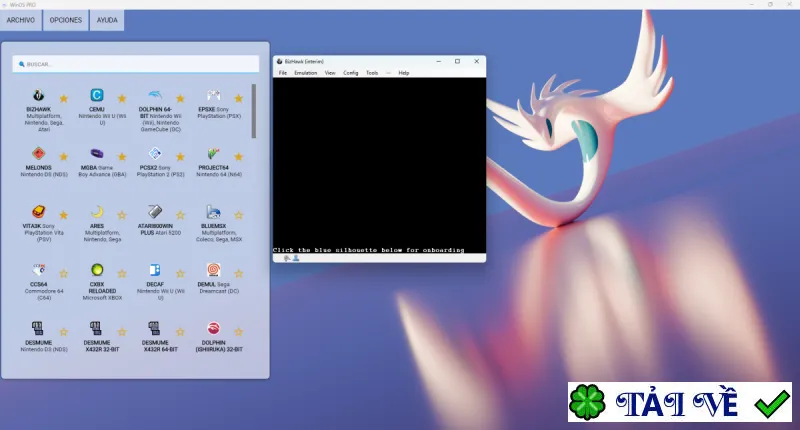Select the CCS64 Commodore 64 icon

39,270
